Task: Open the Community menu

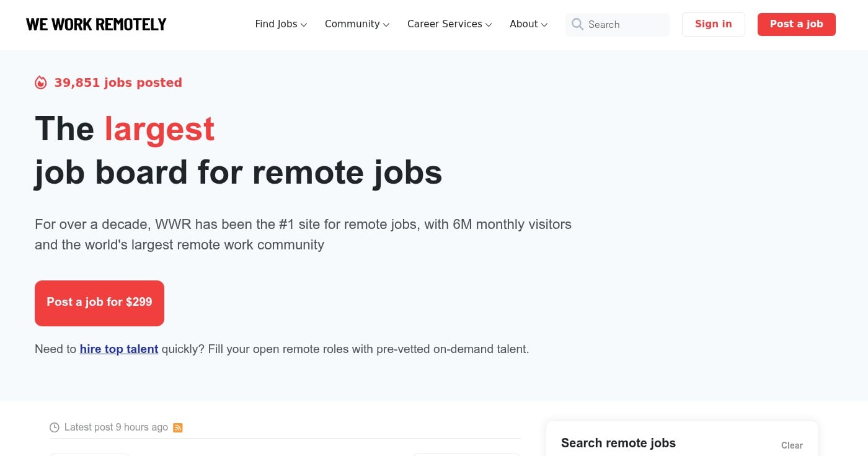Action: [x=352, y=24]
